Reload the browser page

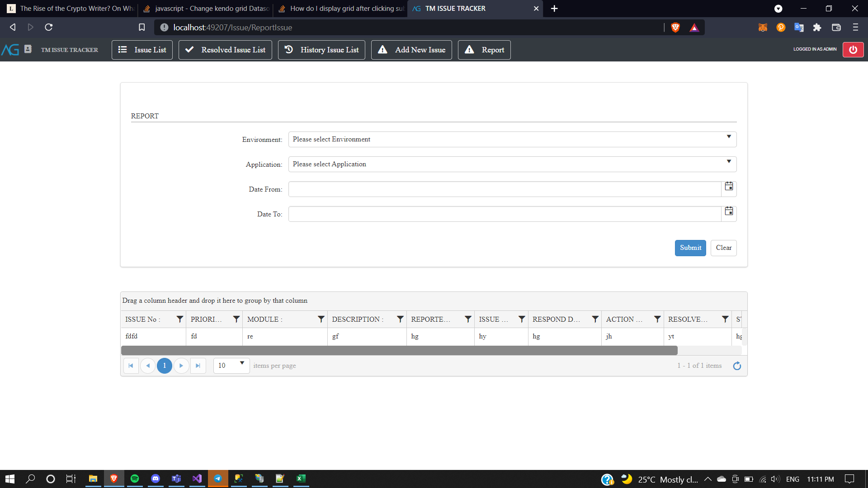pyautogui.click(x=49, y=28)
